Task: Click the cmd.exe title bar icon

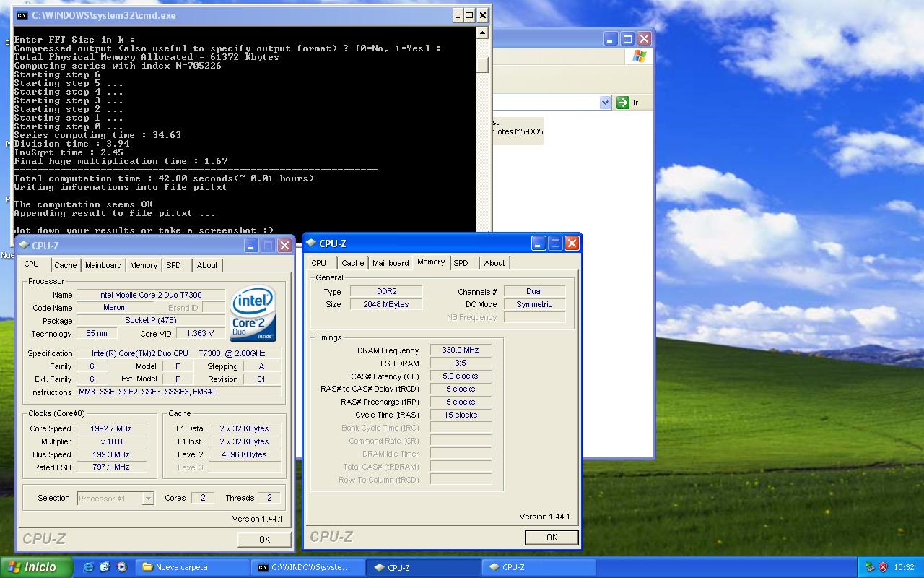Action: click(x=22, y=15)
